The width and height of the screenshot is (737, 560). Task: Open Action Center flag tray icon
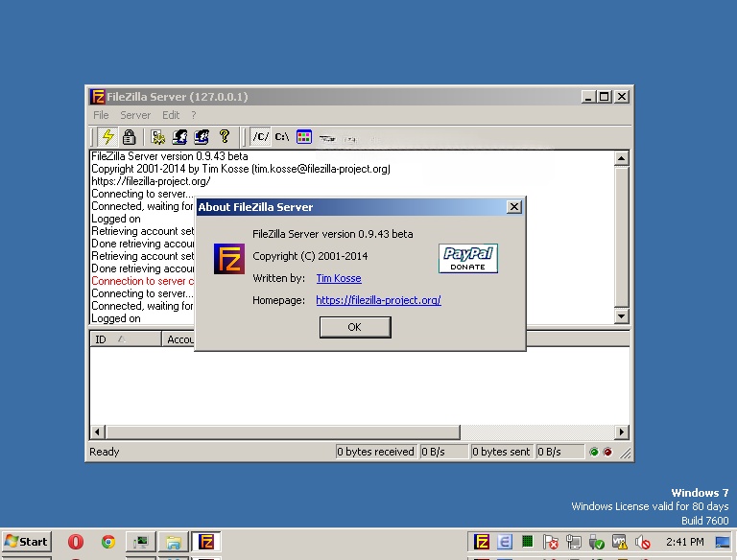point(550,542)
